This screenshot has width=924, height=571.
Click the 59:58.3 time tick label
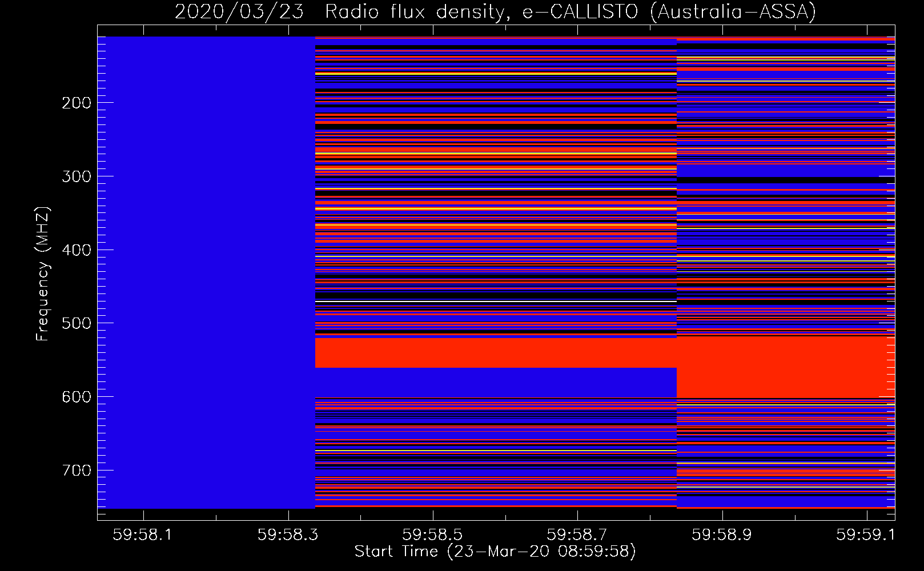pyautogui.click(x=288, y=534)
